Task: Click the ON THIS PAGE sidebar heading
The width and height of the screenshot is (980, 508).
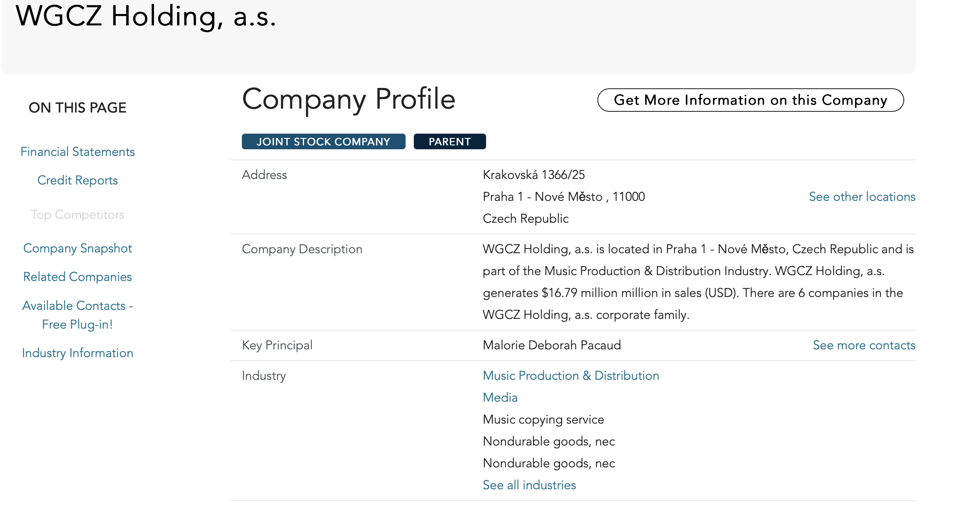Action: (x=77, y=107)
